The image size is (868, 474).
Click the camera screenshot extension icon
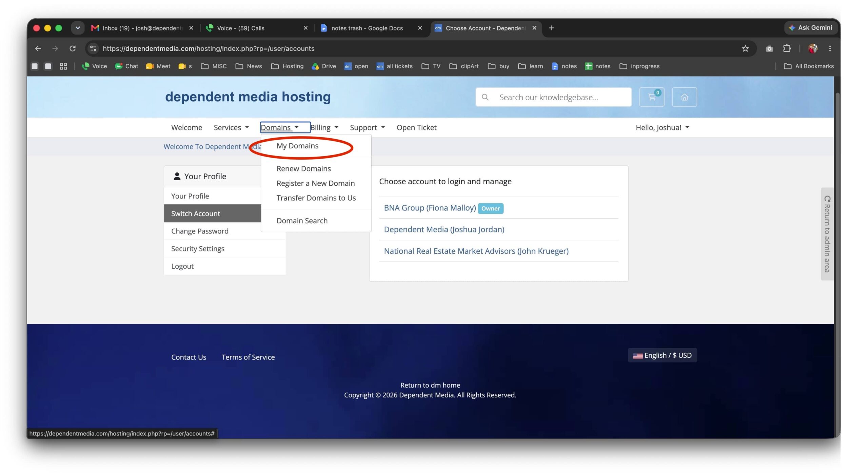click(769, 48)
